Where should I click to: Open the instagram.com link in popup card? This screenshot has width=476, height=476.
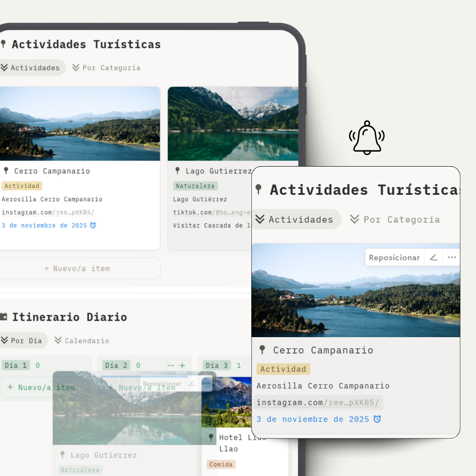pyautogui.click(x=317, y=402)
